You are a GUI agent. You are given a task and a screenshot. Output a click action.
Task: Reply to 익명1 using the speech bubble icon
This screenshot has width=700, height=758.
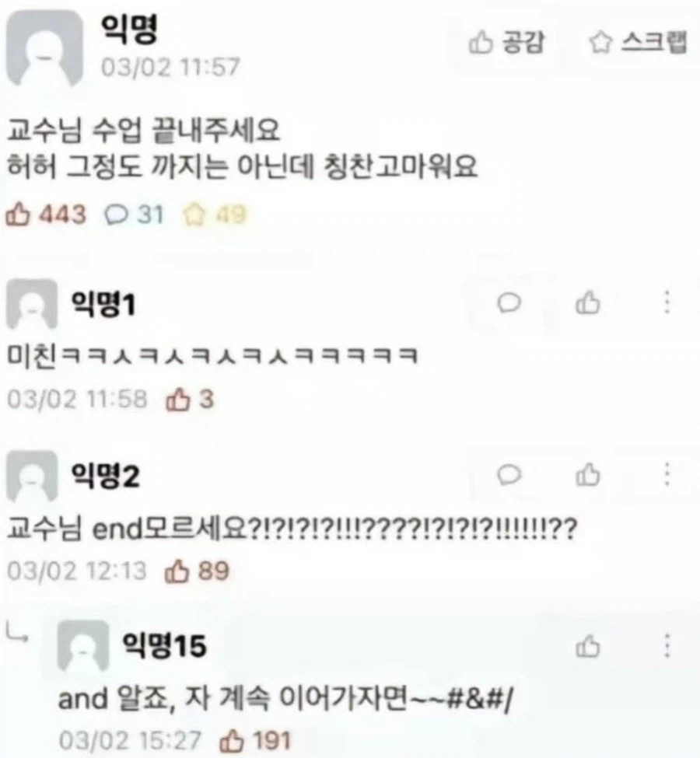pos(509,303)
